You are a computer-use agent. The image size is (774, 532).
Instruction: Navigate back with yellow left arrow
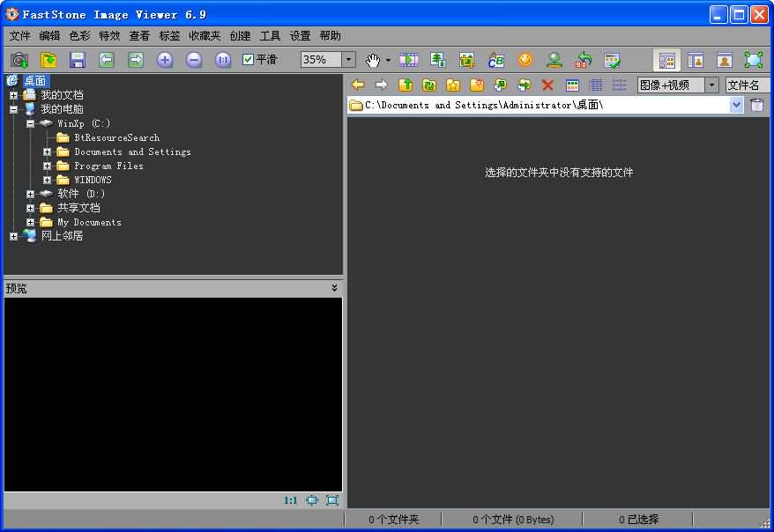(x=359, y=85)
